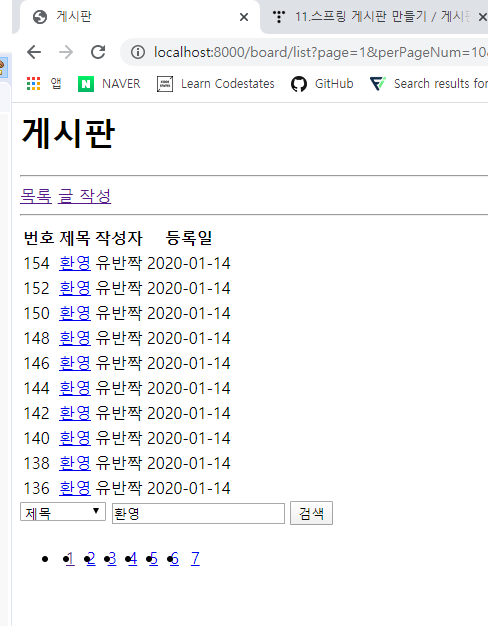Click post number 154 cell
This screenshot has width=488, height=626.
(36, 263)
